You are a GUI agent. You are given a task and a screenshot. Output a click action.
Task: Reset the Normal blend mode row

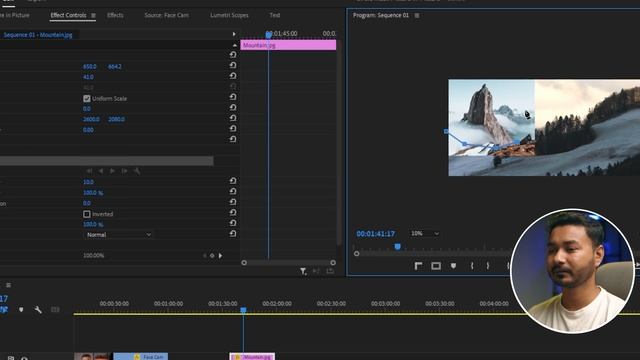(233, 234)
